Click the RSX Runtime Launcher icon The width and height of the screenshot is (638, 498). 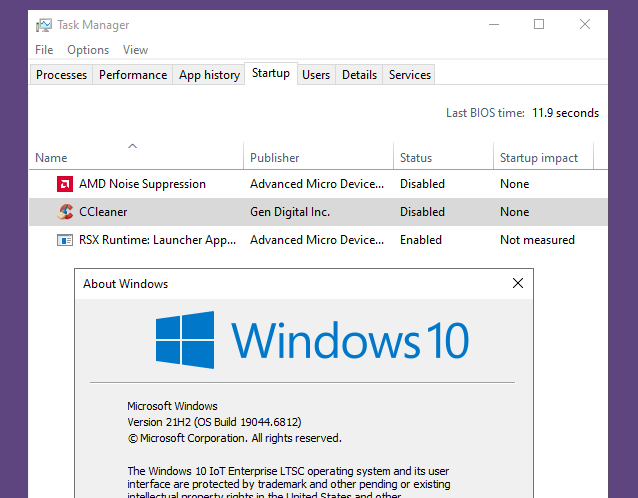pyautogui.click(x=65, y=240)
